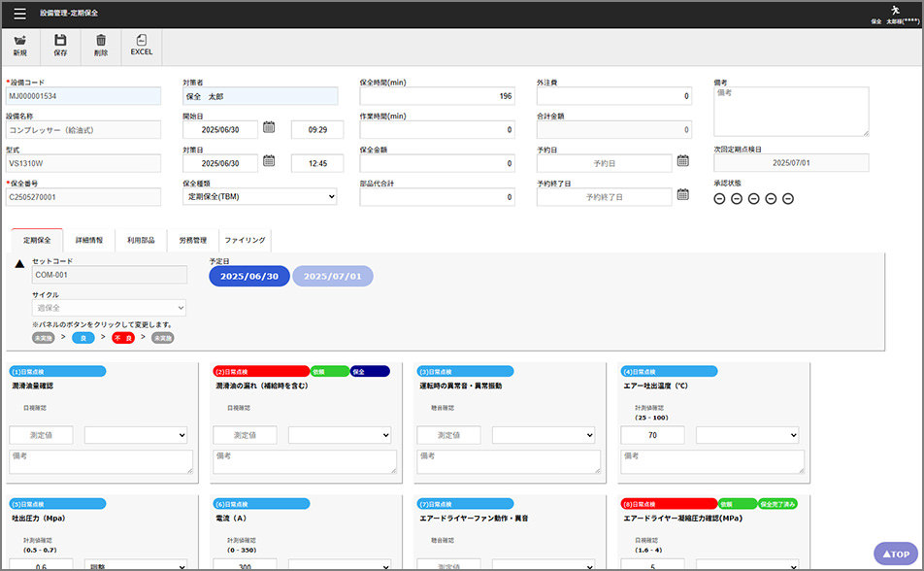Click the 予約終了日 date input field
924x571 pixels.
pos(604,197)
